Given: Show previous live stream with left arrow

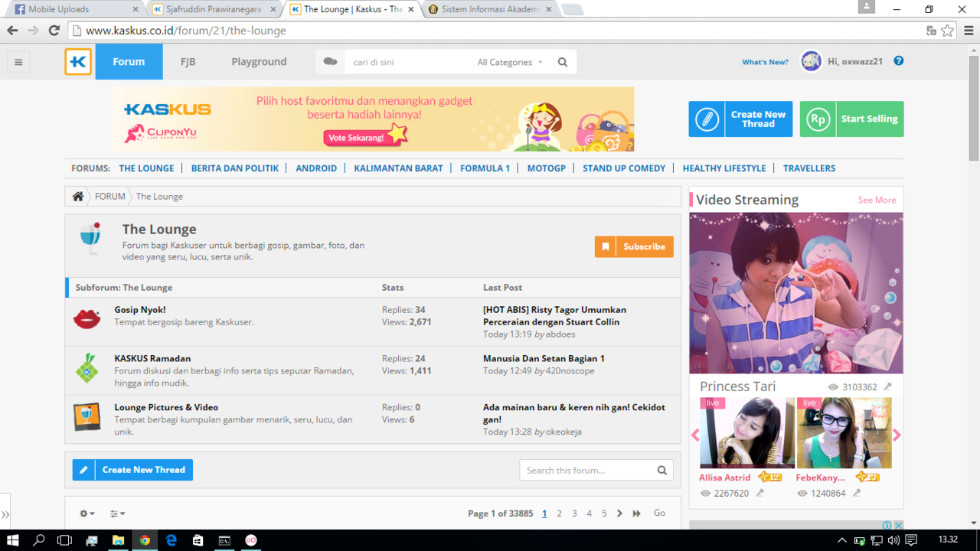Looking at the screenshot, I should (695, 435).
